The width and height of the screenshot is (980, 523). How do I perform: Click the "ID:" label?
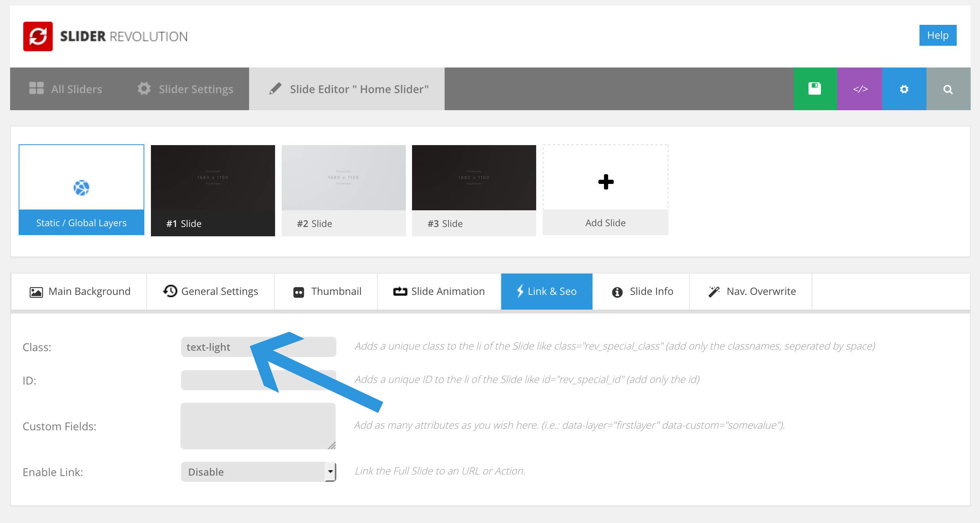pos(29,381)
